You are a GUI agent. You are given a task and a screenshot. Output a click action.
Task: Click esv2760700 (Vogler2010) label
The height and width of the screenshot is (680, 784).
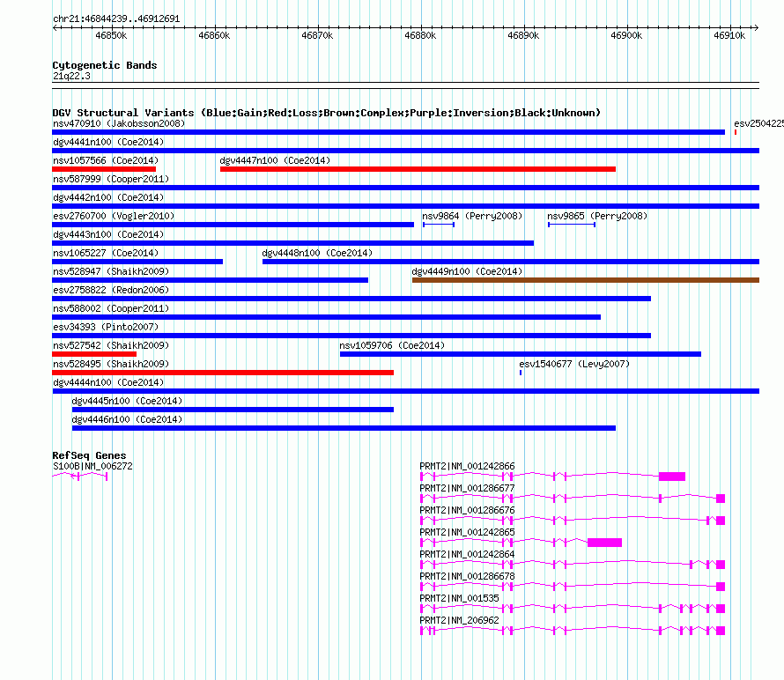click(114, 216)
